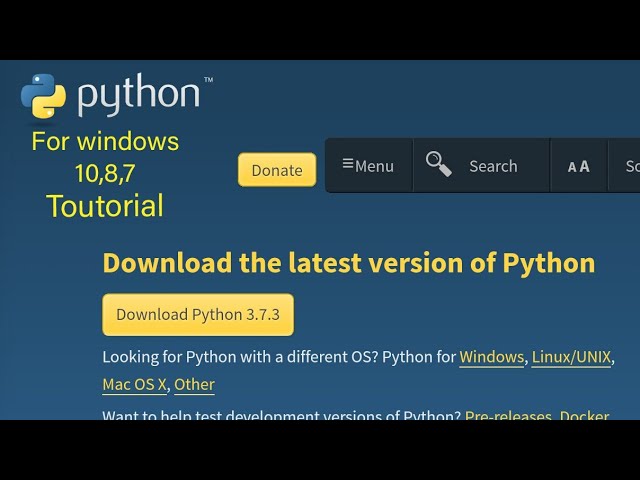Click the Search field
The height and width of the screenshot is (480, 640).
493,166
